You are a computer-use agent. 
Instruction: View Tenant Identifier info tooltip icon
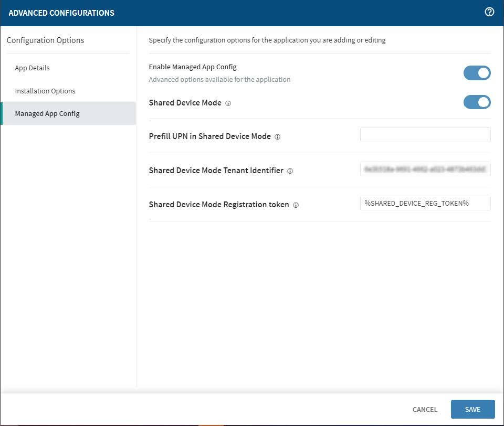point(290,171)
